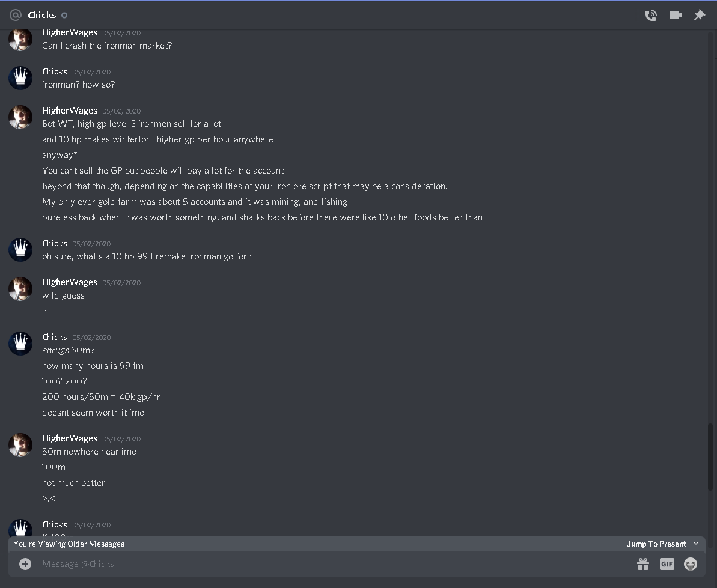Click the plus attach file button

point(25,564)
